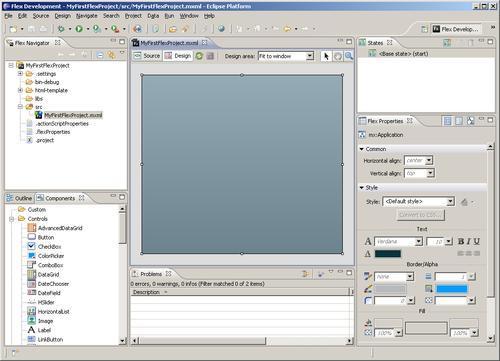Switch editor to Design mode
500x361 pixels.
coord(178,56)
